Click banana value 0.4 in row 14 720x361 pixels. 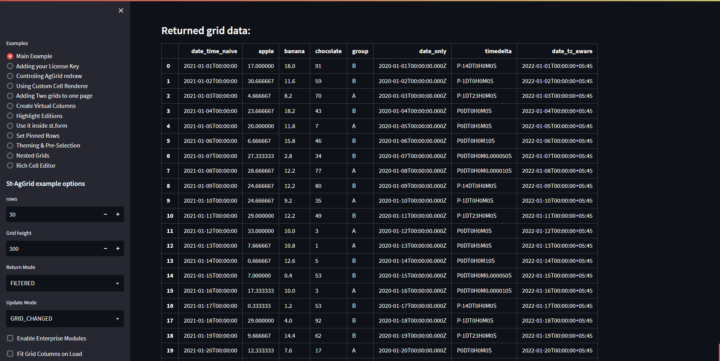point(294,276)
